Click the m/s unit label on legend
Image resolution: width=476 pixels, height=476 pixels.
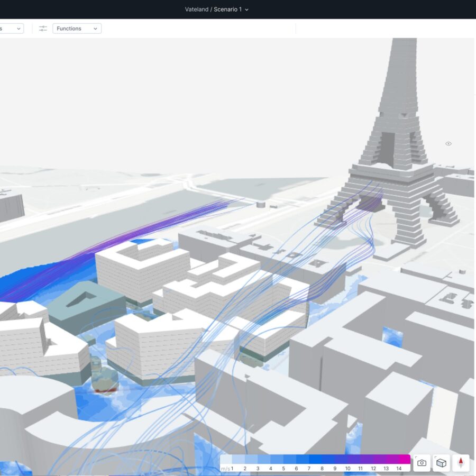click(x=225, y=469)
